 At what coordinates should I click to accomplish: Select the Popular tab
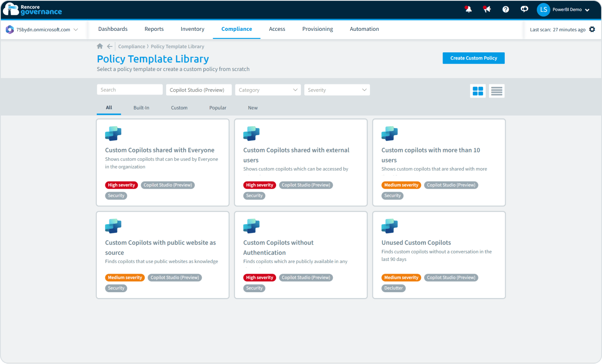218,108
